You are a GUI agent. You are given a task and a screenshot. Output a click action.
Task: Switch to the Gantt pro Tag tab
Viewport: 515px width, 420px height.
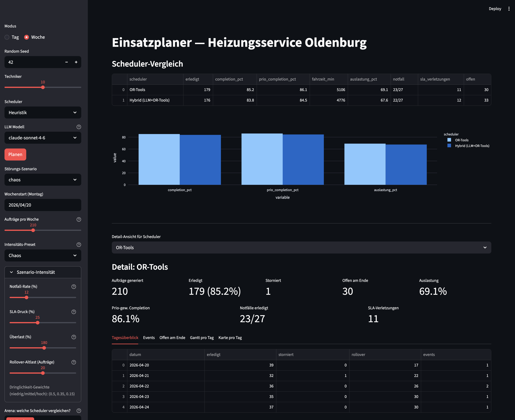pyautogui.click(x=202, y=338)
